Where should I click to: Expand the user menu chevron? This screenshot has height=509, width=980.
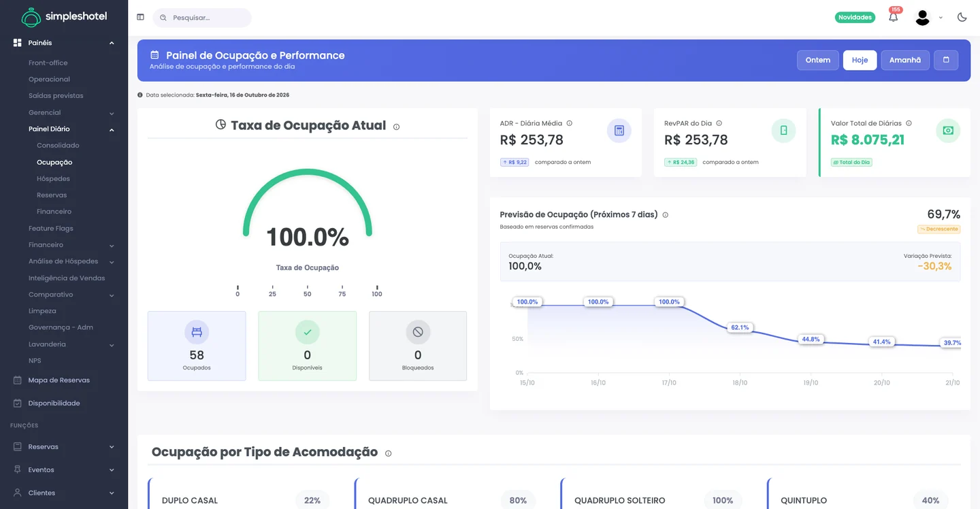coord(941,18)
